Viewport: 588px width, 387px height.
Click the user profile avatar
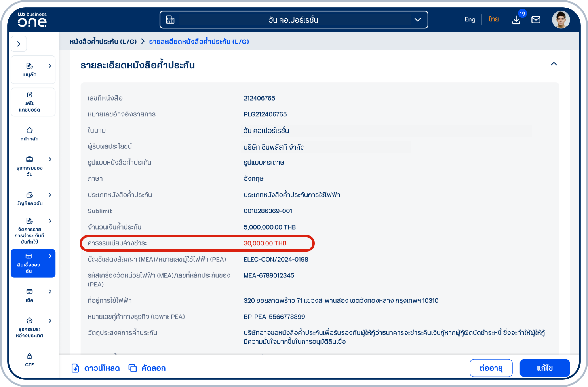pyautogui.click(x=561, y=20)
